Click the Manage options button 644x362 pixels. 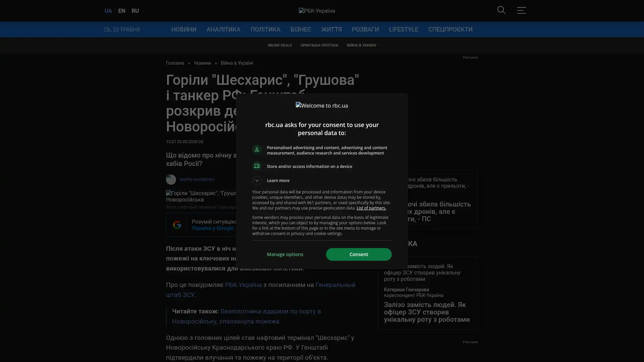click(285, 254)
